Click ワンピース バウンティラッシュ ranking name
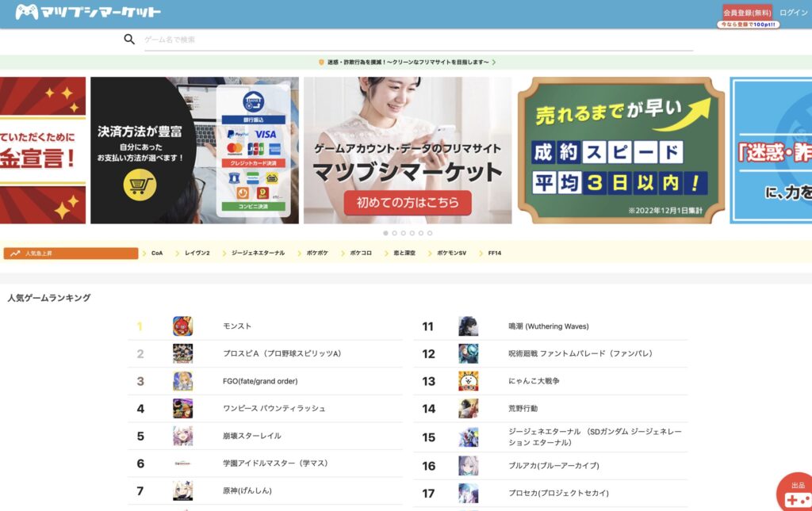812x511 pixels. click(274, 409)
